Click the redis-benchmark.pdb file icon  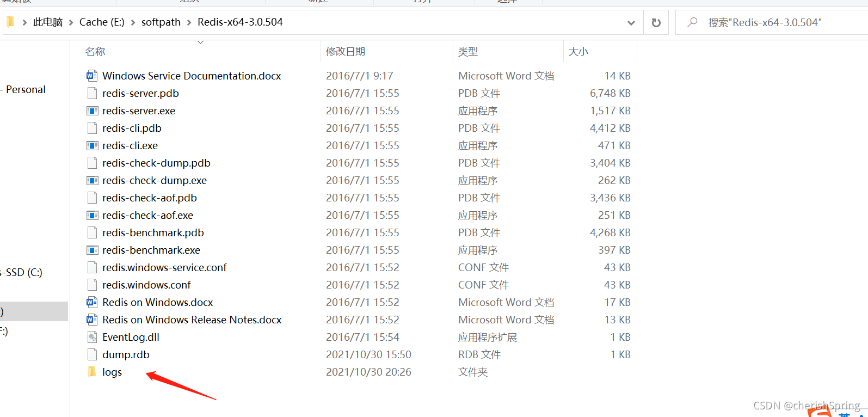click(93, 232)
